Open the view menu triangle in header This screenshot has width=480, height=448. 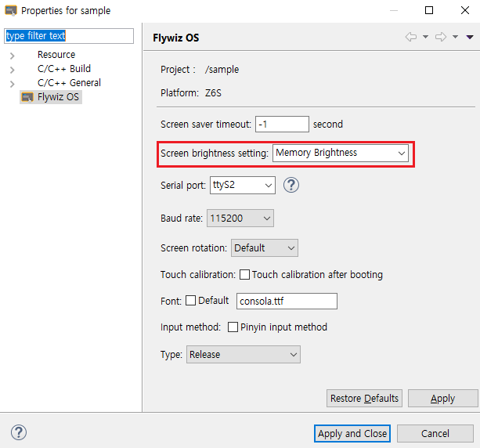coord(470,37)
